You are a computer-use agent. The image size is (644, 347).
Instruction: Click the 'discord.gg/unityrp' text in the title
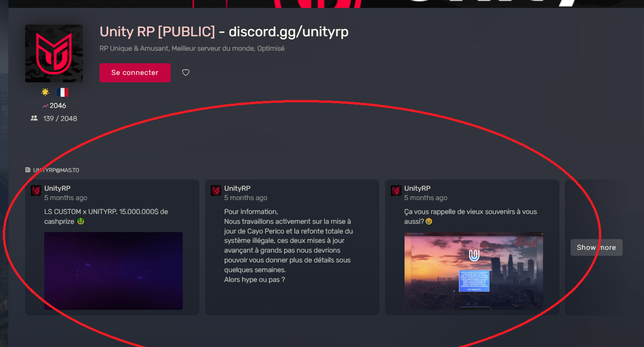click(x=288, y=32)
